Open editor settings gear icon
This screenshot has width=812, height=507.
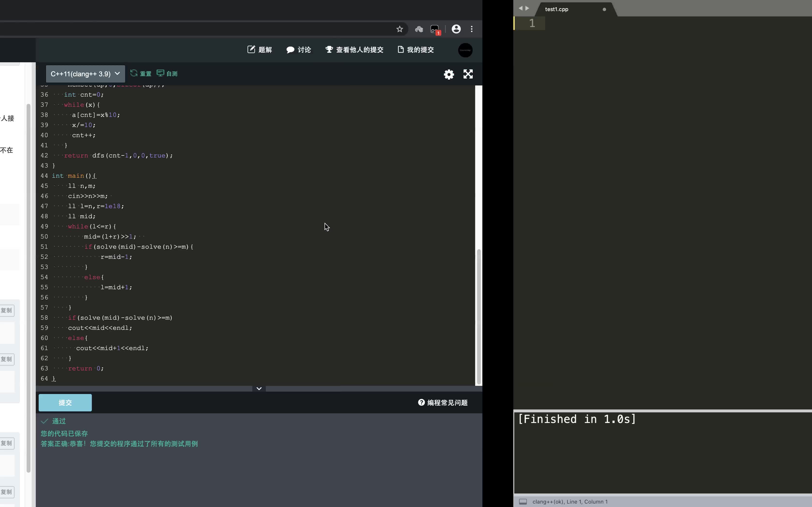click(449, 74)
